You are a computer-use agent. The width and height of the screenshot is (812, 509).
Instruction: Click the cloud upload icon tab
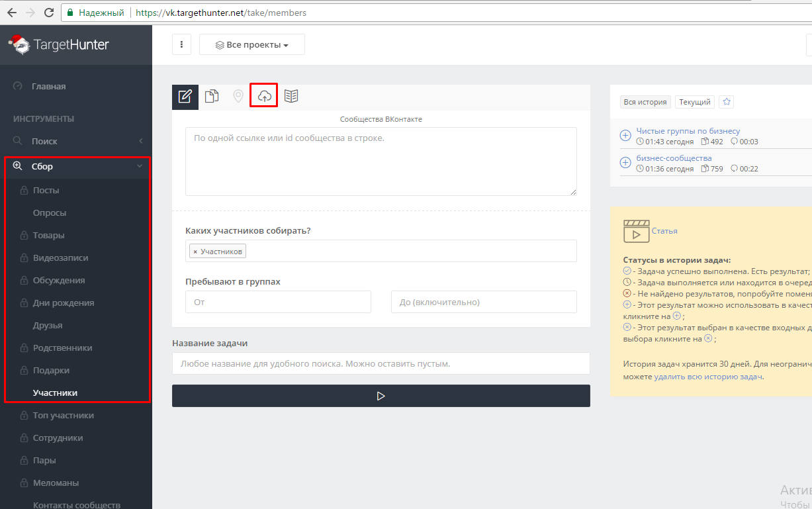pos(264,96)
